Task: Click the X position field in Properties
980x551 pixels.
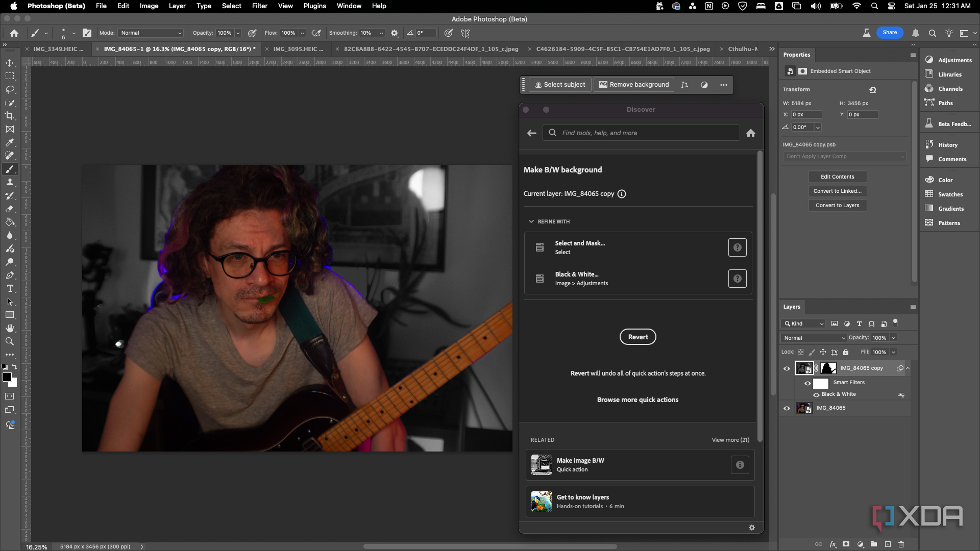Action: [x=806, y=115]
